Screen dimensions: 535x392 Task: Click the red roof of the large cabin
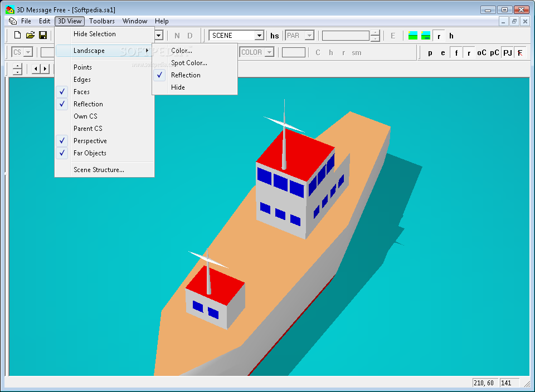pyautogui.click(x=295, y=155)
